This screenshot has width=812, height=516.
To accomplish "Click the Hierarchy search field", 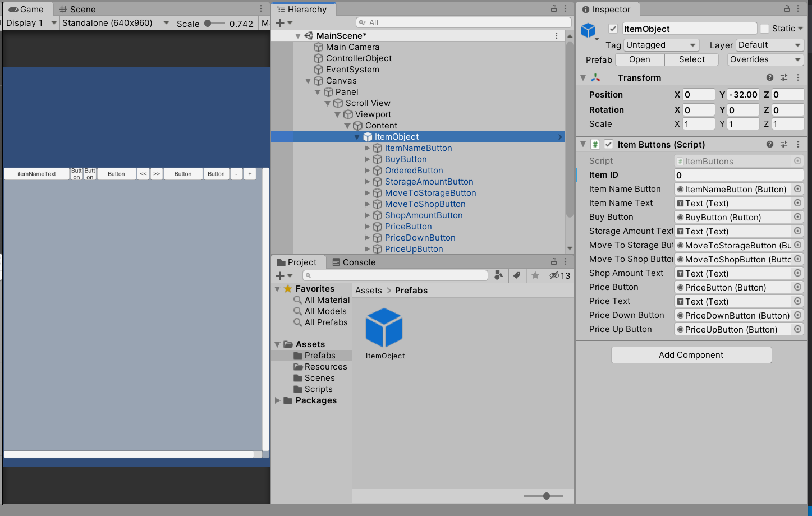I will point(464,23).
